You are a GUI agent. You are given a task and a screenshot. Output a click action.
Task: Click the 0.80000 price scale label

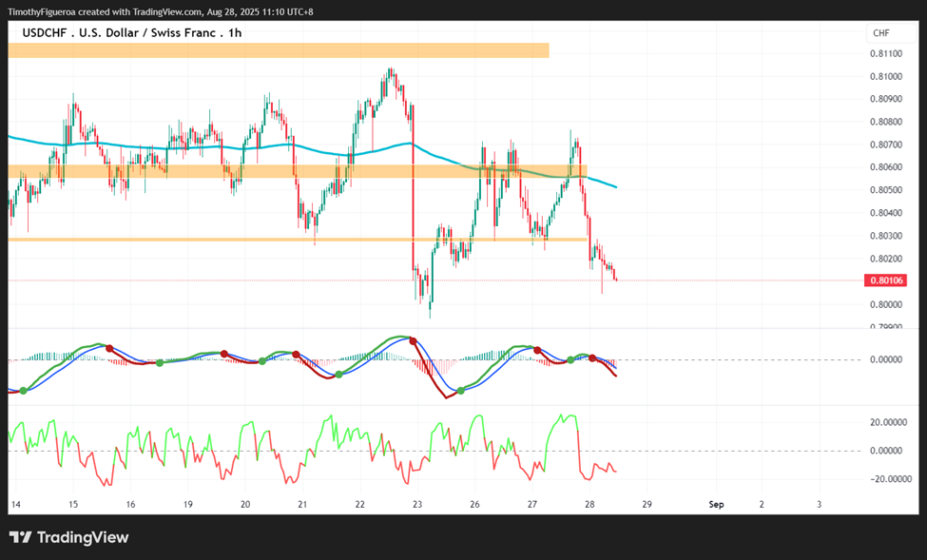pyautogui.click(x=885, y=304)
